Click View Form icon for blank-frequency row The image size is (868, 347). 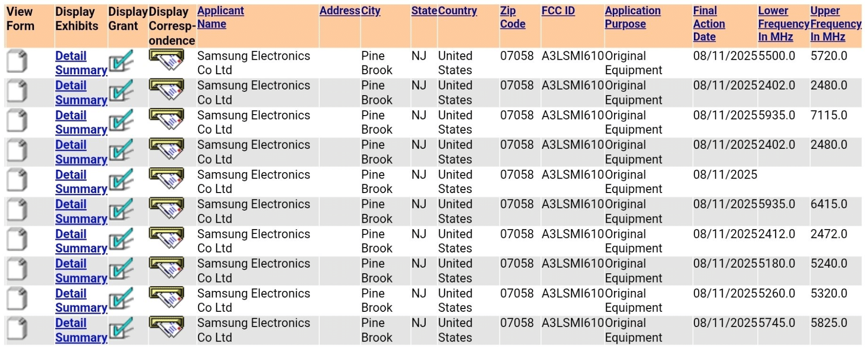pyautogui.click(x=17, y=180)
